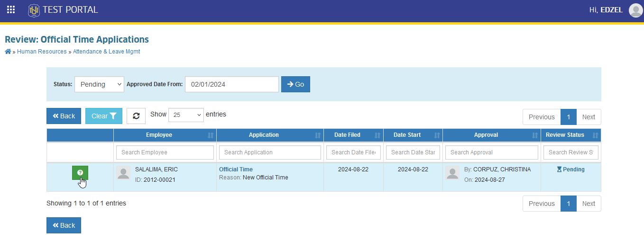Focus the Approved Date From field
The height and width of the screenshot is (249, 644).
pyautogui.click(x=232, y=84)
